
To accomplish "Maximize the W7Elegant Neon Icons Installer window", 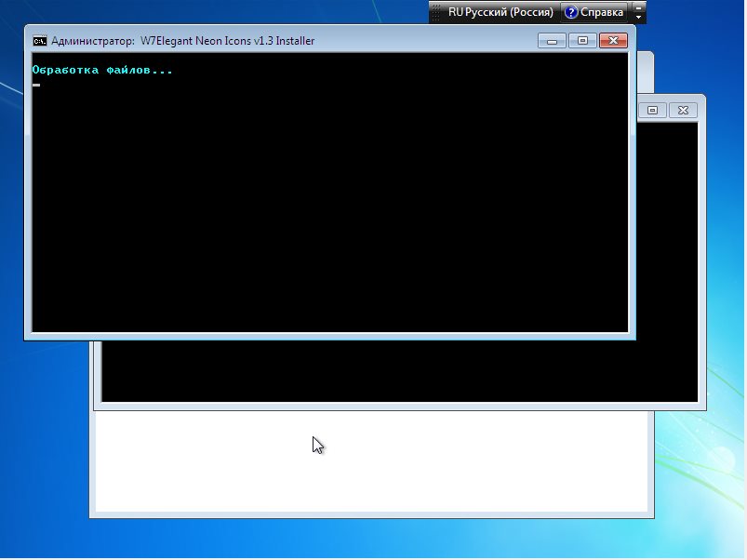I will pyautogui.click(x=582, y=41).
